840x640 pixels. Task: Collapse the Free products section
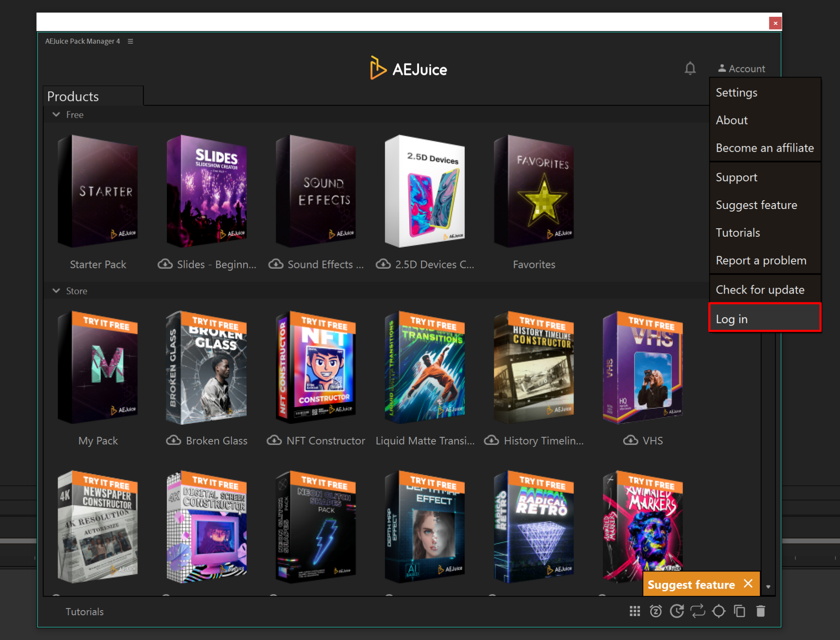(x=56, y=114)
